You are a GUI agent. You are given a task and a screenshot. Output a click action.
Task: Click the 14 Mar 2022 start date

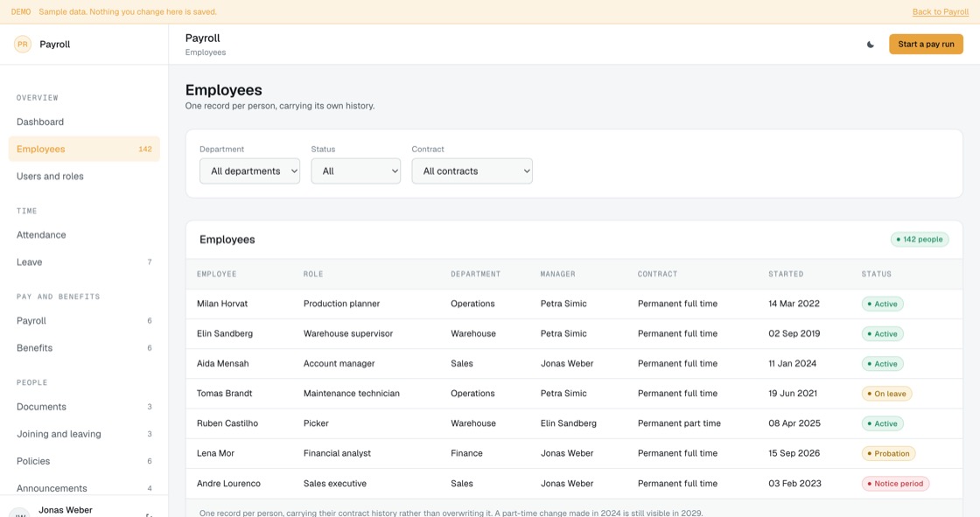coord(794,304)
